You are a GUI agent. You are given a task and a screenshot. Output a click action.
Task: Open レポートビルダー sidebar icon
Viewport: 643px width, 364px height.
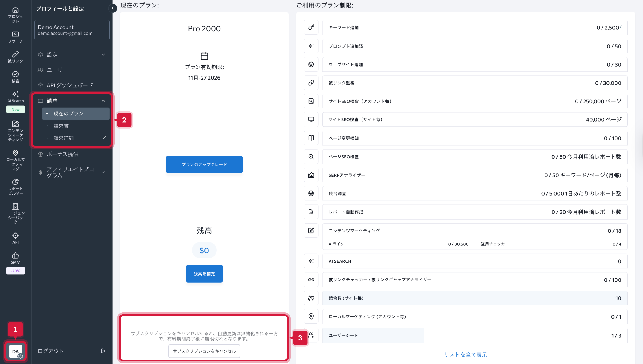tap(15, 182)
